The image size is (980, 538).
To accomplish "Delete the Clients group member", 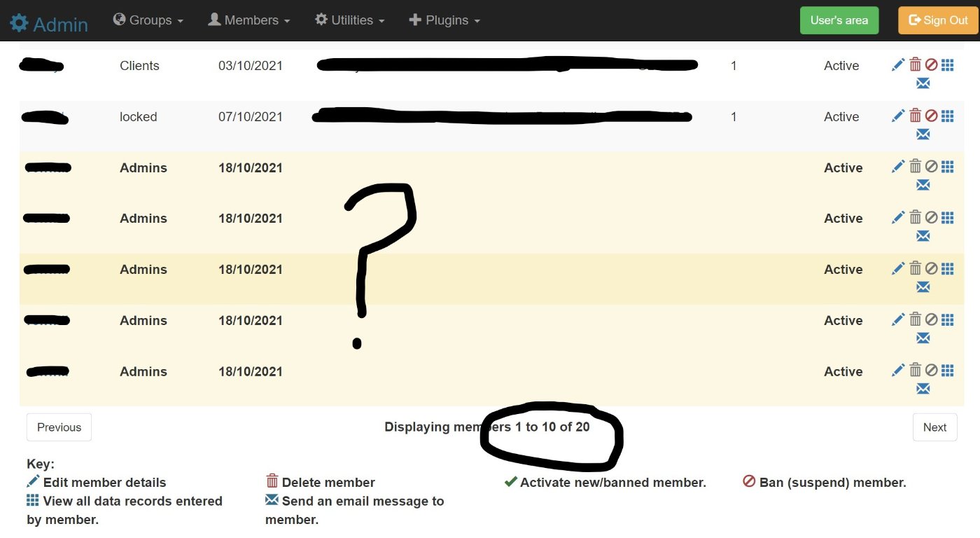I will 915,65.
